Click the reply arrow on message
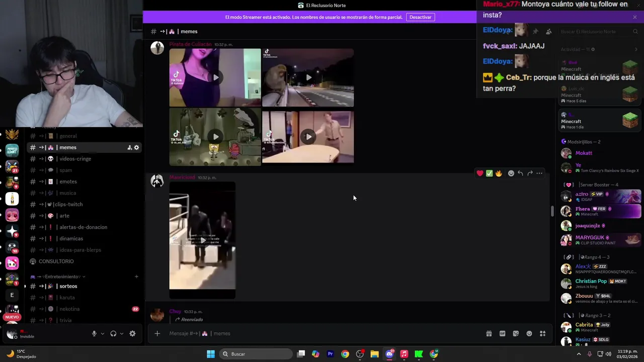This screenshot has height=362, width=644. [x=520, y=173]
